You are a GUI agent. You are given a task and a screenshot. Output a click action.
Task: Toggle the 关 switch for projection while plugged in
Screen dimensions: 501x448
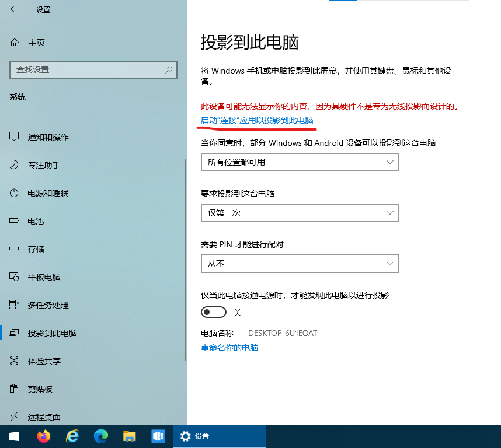click(x=214, y=312)
